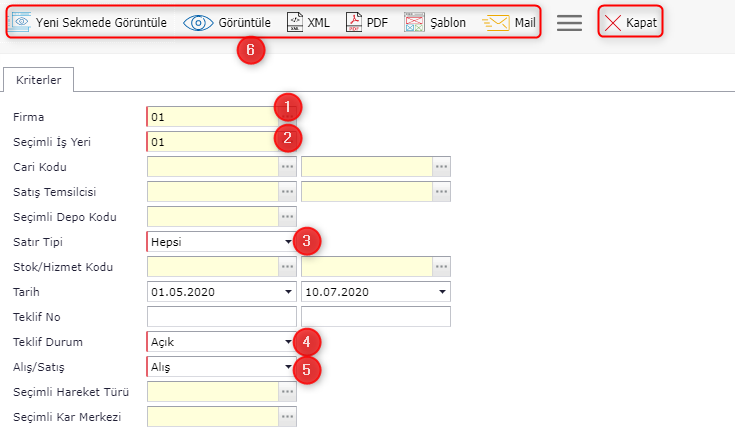Expand the Satır Tipi dropdown

(288, 241)
